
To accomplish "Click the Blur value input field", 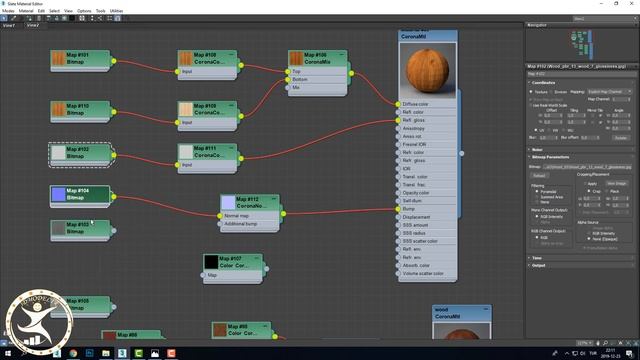I will point(548,138).
